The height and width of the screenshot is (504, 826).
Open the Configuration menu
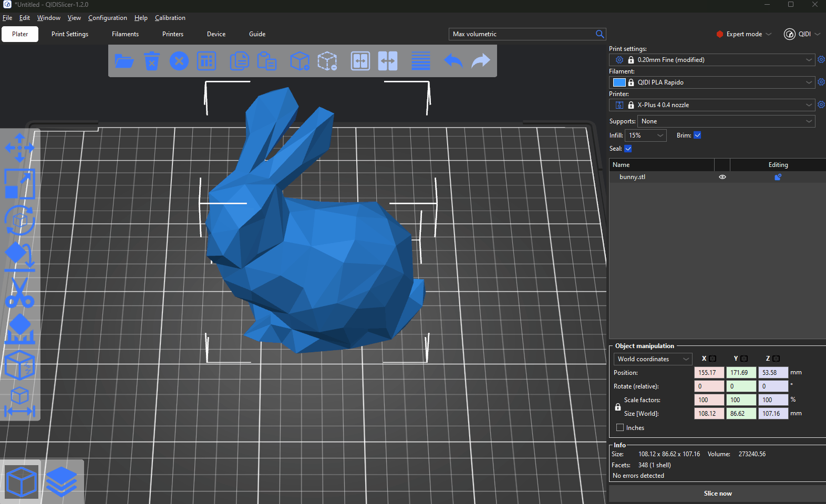pyautogui.click(x=108, y=18)
